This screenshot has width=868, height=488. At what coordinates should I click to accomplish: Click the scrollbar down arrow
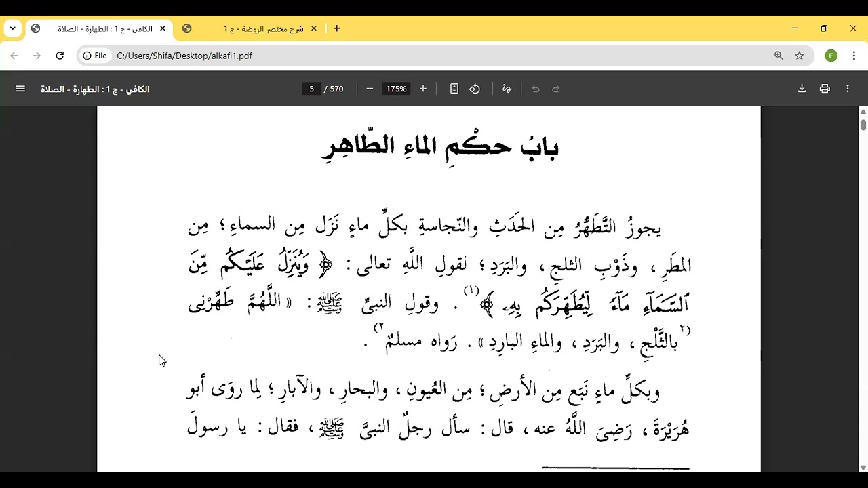click(x=863, y=468)
